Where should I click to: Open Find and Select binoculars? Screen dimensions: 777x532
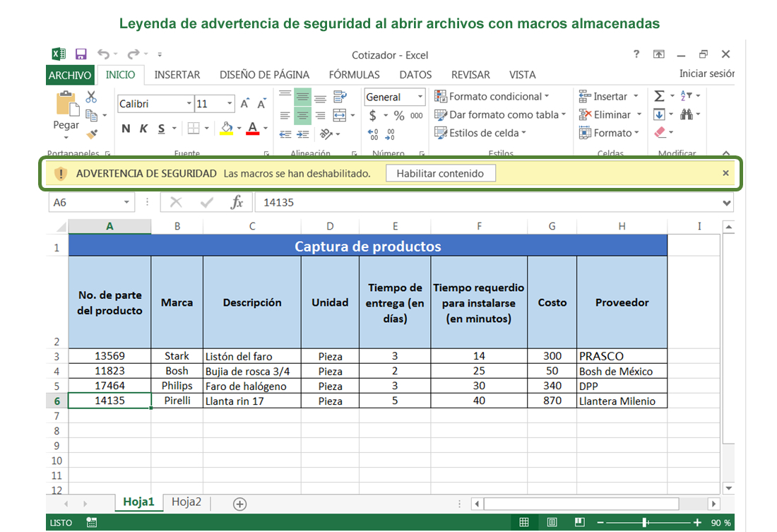pyautogui.click(x=687, y=114)
